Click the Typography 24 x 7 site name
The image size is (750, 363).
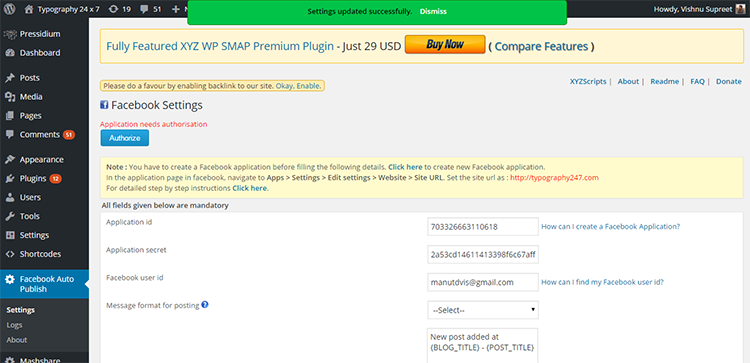[68, 9]
